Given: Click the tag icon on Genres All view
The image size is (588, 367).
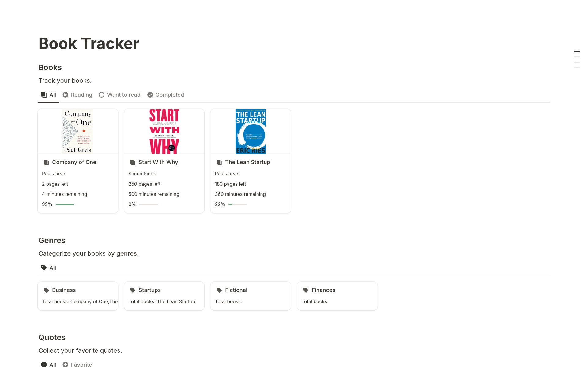Looking at the screenshot, I should (44, 268).
